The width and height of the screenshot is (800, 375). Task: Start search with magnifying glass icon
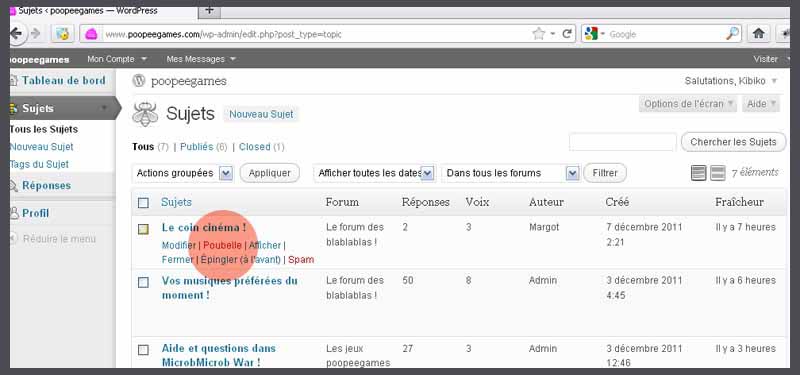733,34
